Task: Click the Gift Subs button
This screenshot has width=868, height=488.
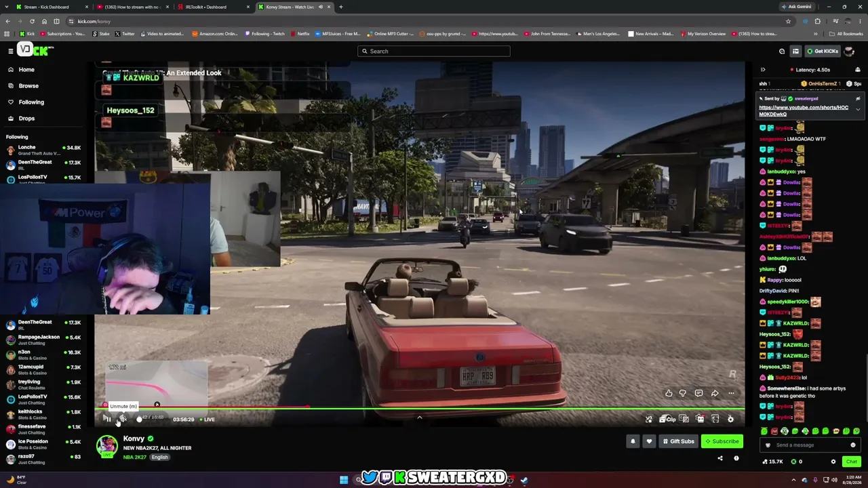Action: coord(678,441)
